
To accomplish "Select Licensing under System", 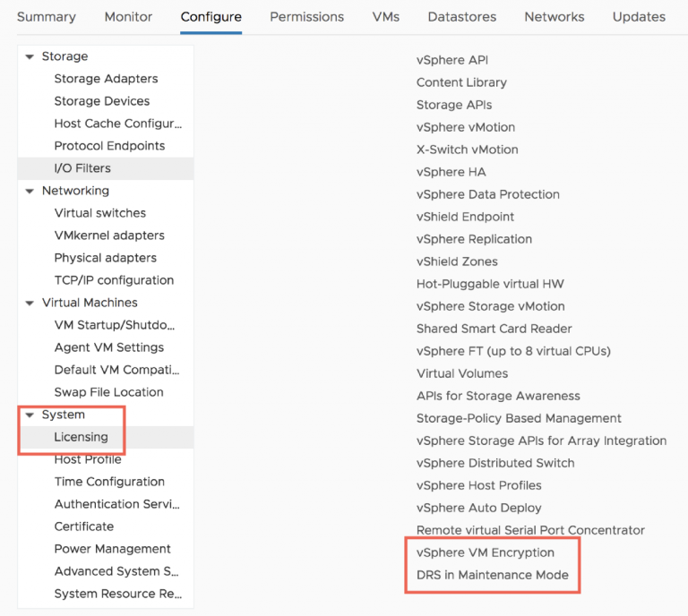I will [106, 437].
